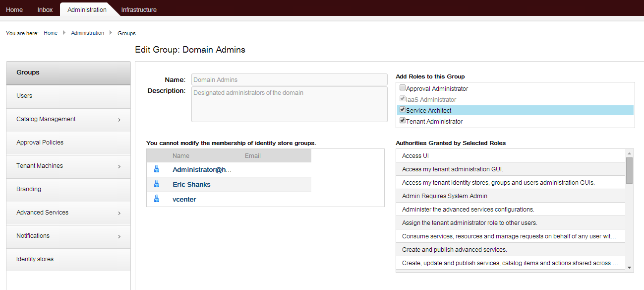Go to Home via breadcrumb link
This screenshot has width=644, height=290.
point(51,33)
